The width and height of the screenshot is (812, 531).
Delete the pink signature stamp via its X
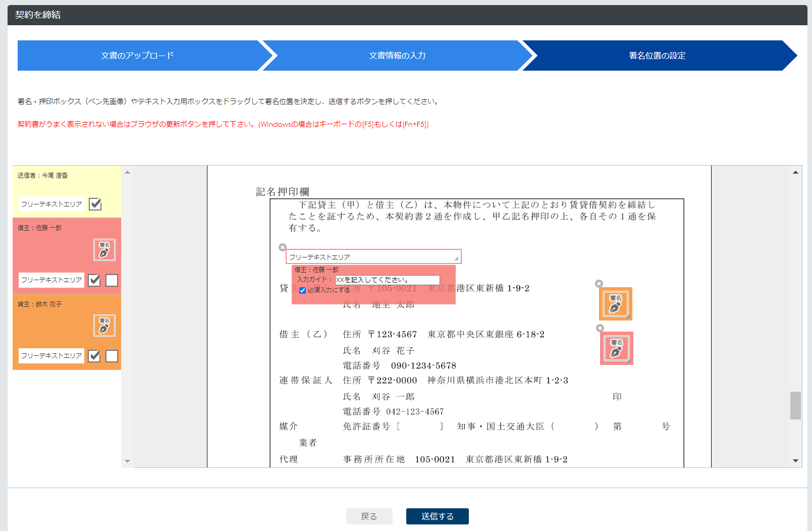pos(600,328)
